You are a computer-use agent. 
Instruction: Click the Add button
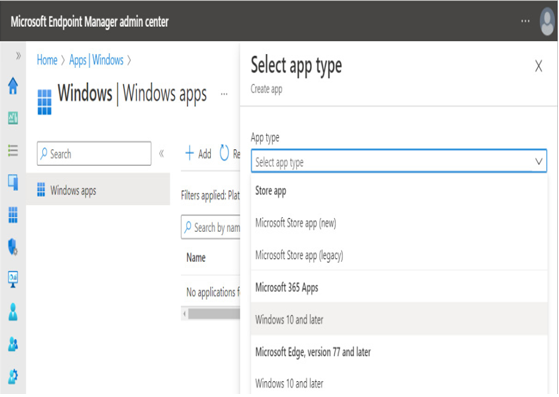[x=199, y=154]
